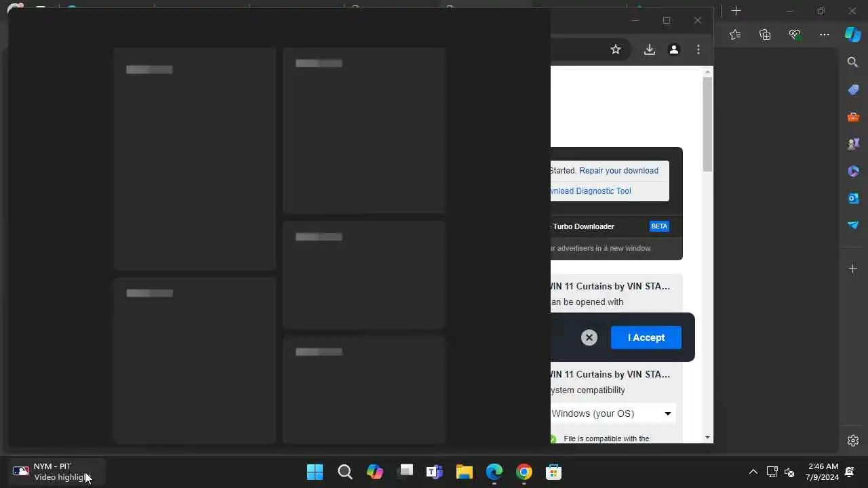This screenshot has width=868, height=488.
Task: Click the Chrome page scrollbar thumb
Action: (708, 124)
